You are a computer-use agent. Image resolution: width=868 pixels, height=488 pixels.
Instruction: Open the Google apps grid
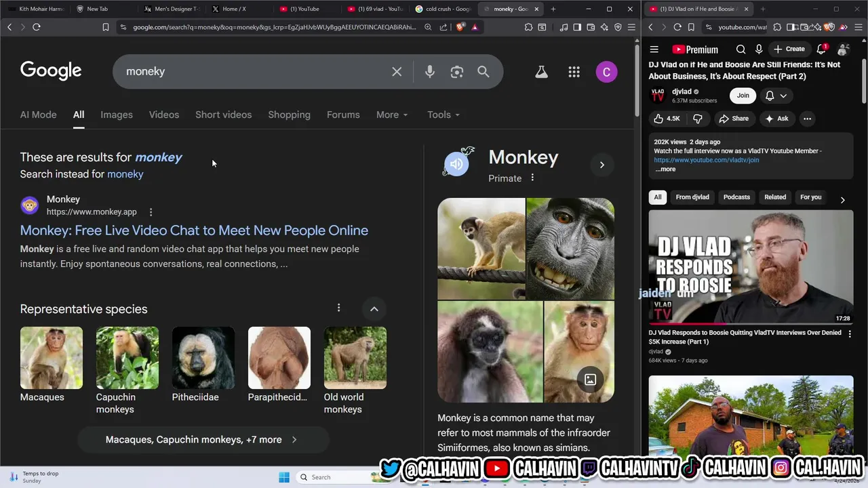click(574, 72)
